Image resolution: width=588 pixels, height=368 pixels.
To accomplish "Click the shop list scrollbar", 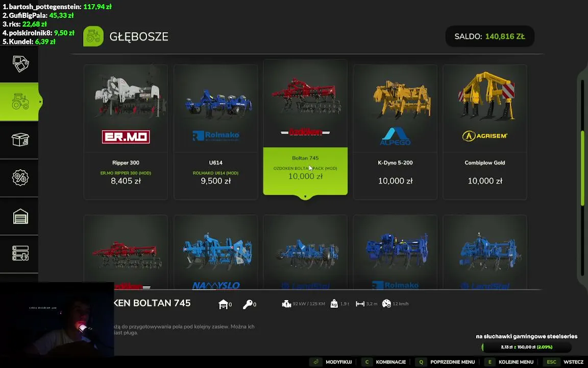I will (582, 168).
